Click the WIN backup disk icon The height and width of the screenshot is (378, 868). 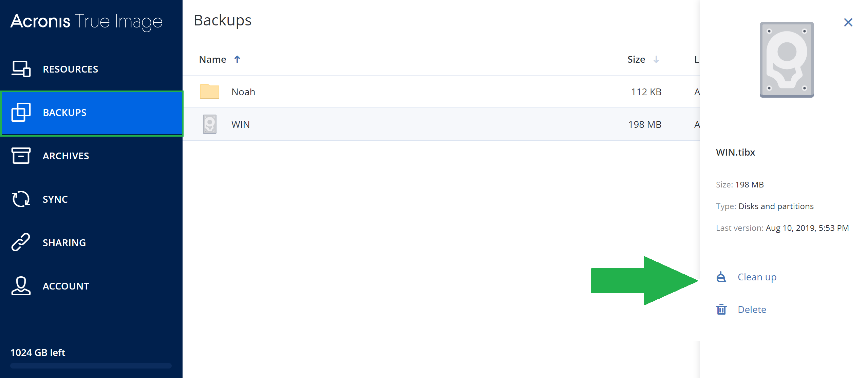point(209,124)
